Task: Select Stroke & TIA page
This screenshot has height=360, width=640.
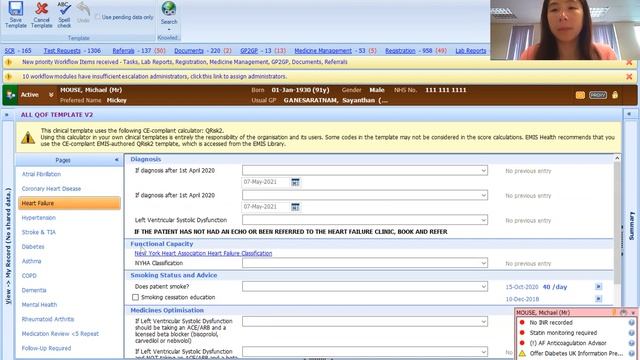Action: click(39, 232)
